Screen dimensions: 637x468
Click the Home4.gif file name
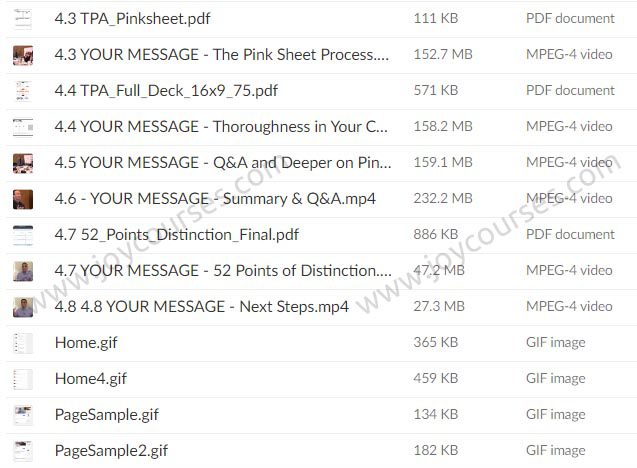[91, 379]
